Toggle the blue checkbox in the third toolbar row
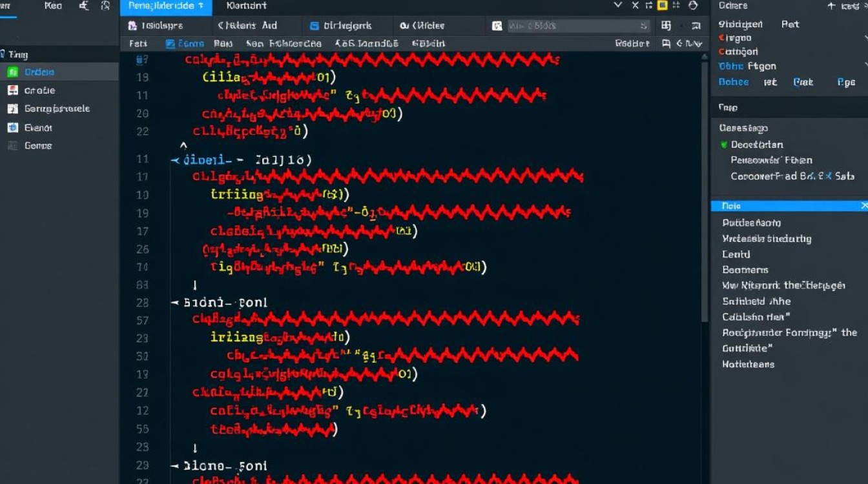 click(170, 44)
